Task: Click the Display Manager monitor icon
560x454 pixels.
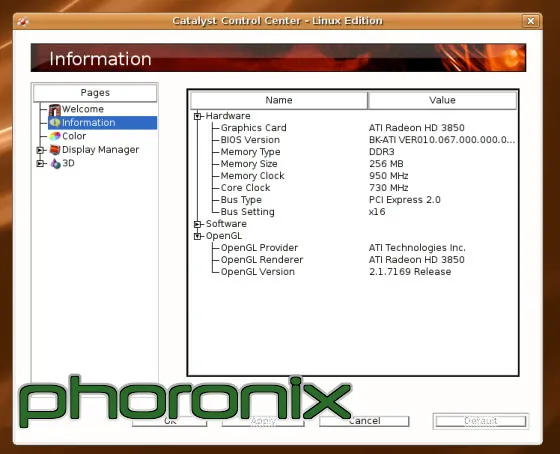Action: click(55, 150)
